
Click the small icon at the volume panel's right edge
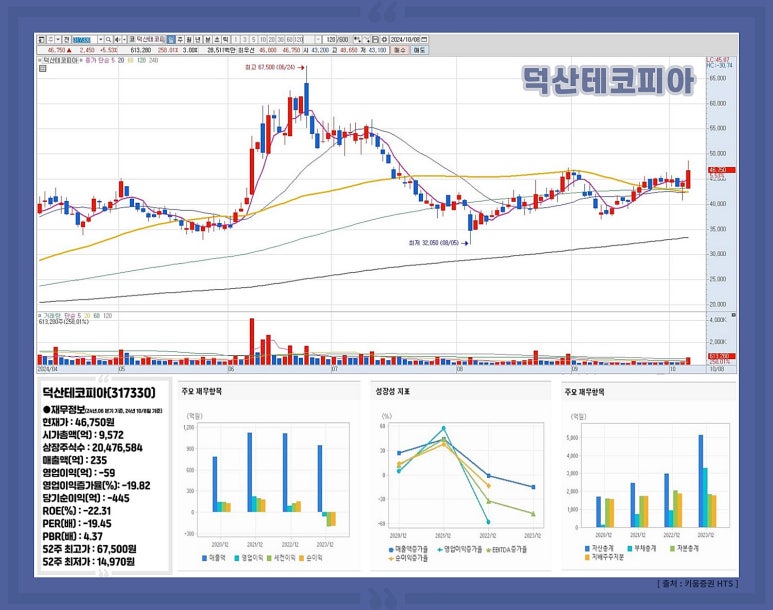coord(734,315)
